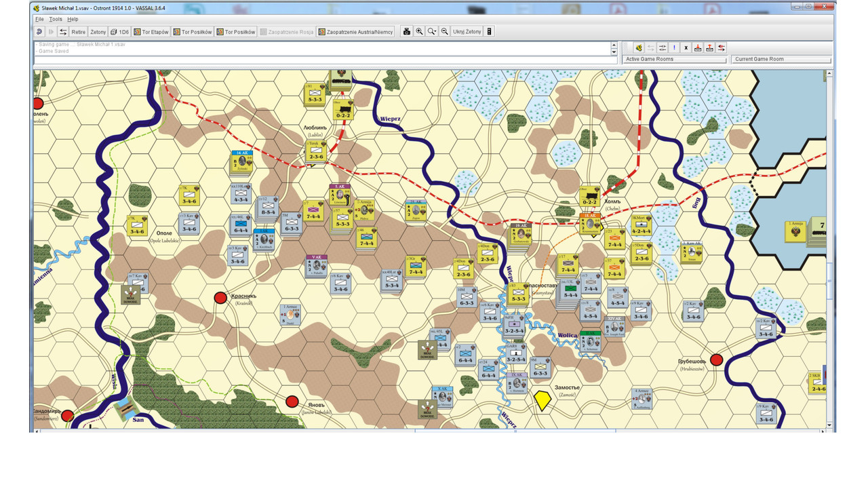Click the splitter down arrow by chat

pyautogui.click(x=614, y=51)
